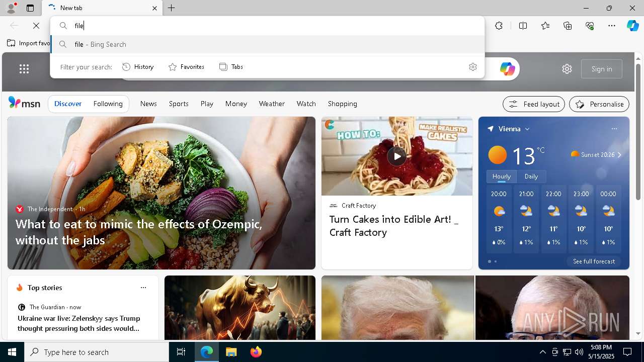Filter search by History

tap(138, 67)
